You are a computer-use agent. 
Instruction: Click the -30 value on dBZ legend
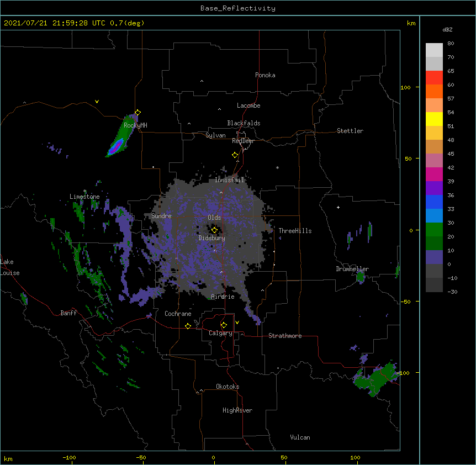pyautogui.click(x=452, y=292)
